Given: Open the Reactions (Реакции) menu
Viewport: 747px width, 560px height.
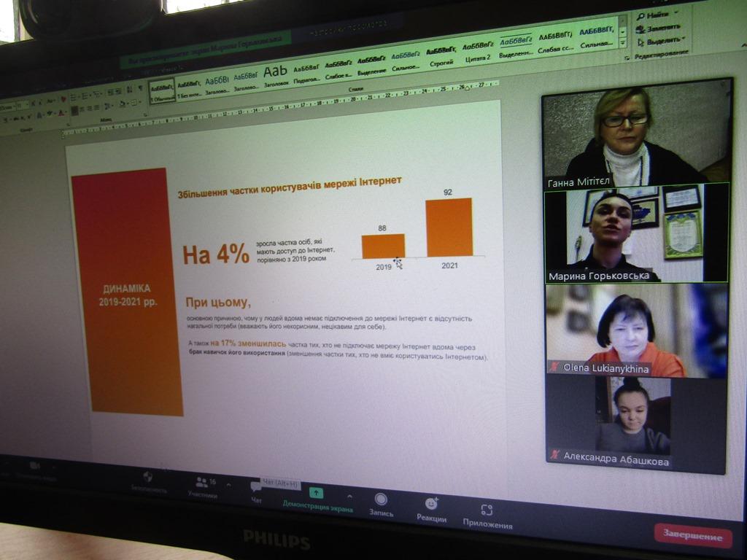Looking at the screenshot, I should (432, 510).
